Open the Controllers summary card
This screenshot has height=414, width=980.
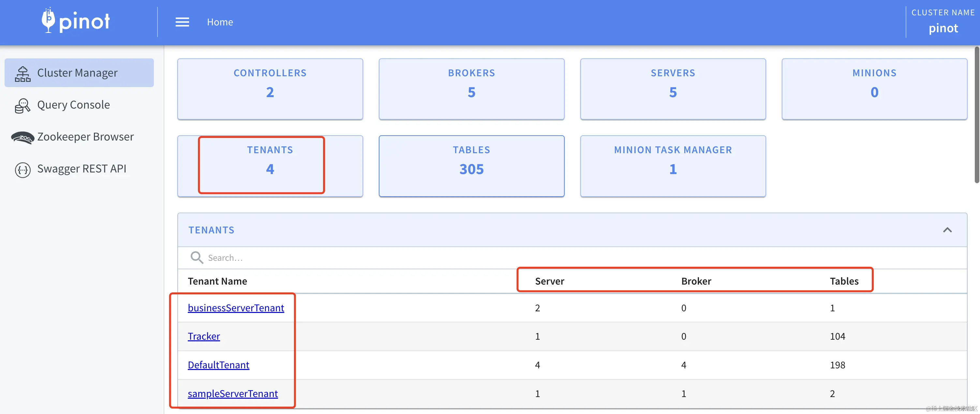pyautogui.click(x=270, y=89)
